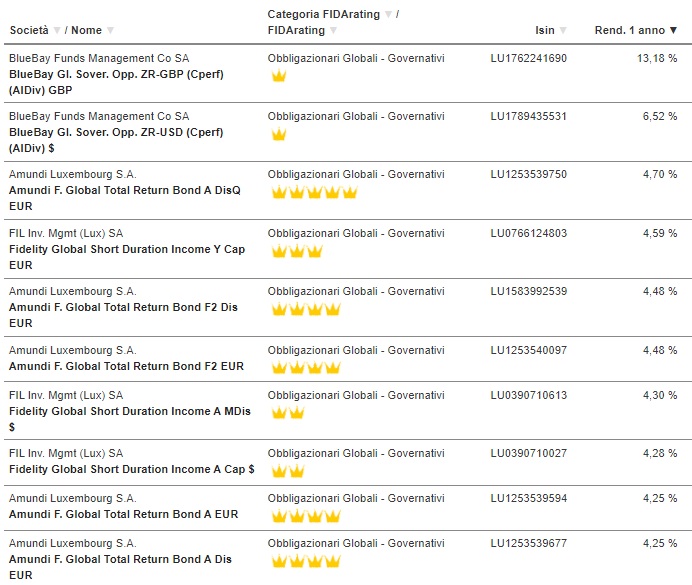Open Fidelity Global Short Duration Income A MDis
The width and height of the screenshot is (692, 585).
(130, 419)
